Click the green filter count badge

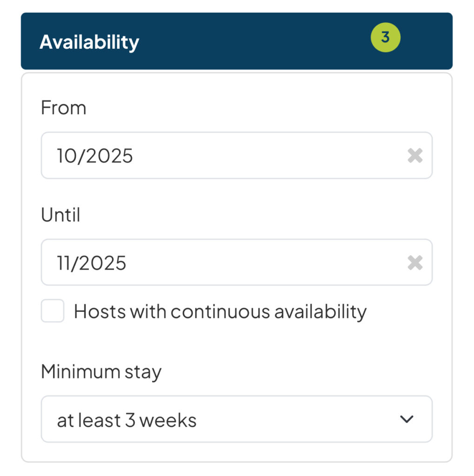pos(385,37)
